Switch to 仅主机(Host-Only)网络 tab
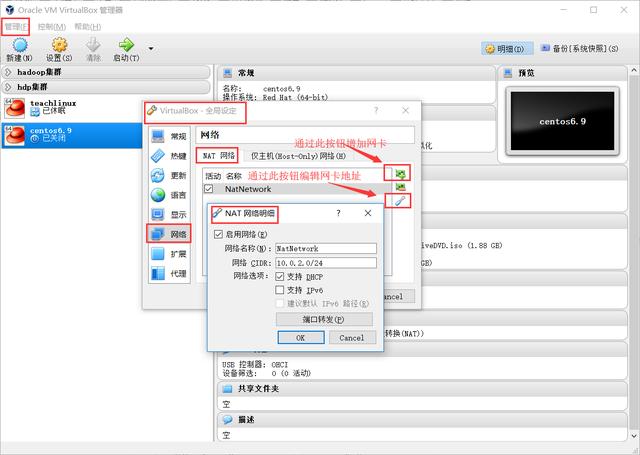This screenshot has width=640, height=455. (x=298, y=156)
